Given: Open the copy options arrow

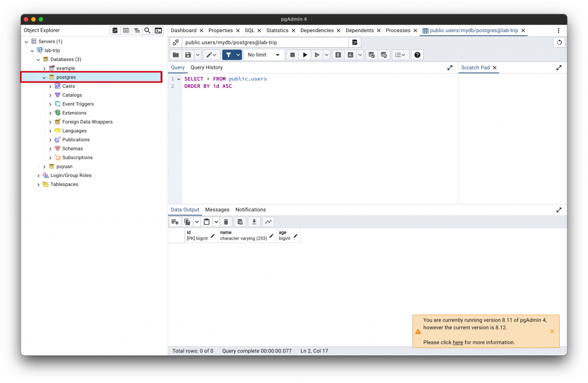Looking at the screenshot, I should [x=196, y=222].
